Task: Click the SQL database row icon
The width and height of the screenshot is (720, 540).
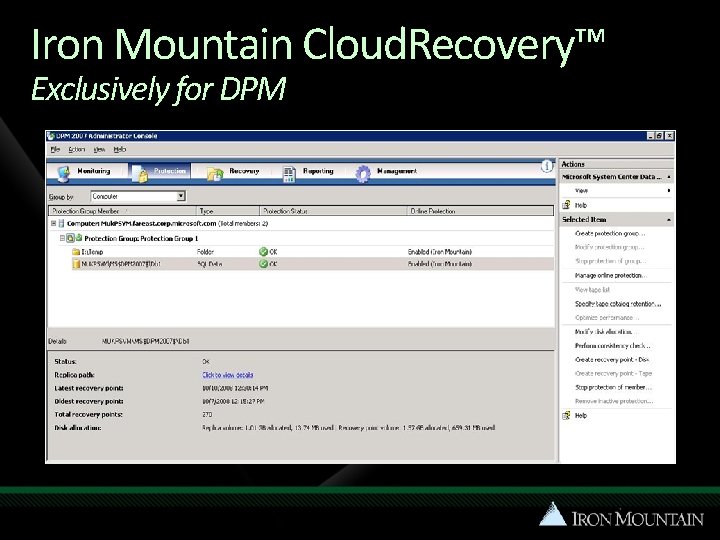Action: point(76,264)
